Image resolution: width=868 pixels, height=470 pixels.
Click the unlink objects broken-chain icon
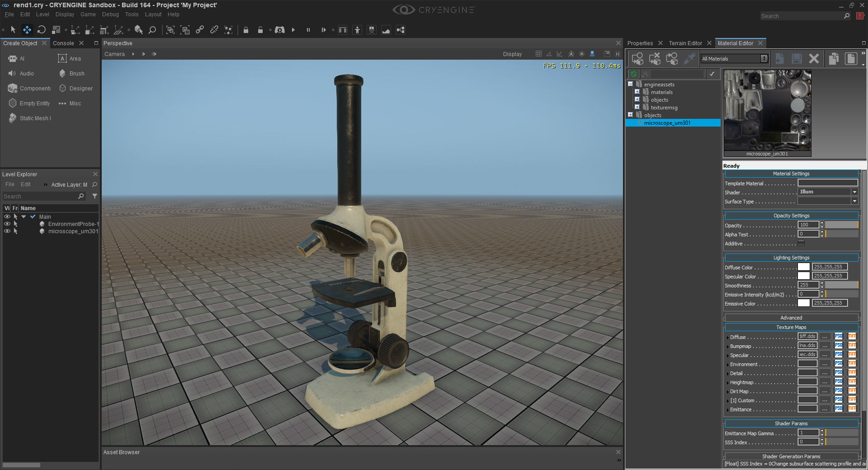214,30
